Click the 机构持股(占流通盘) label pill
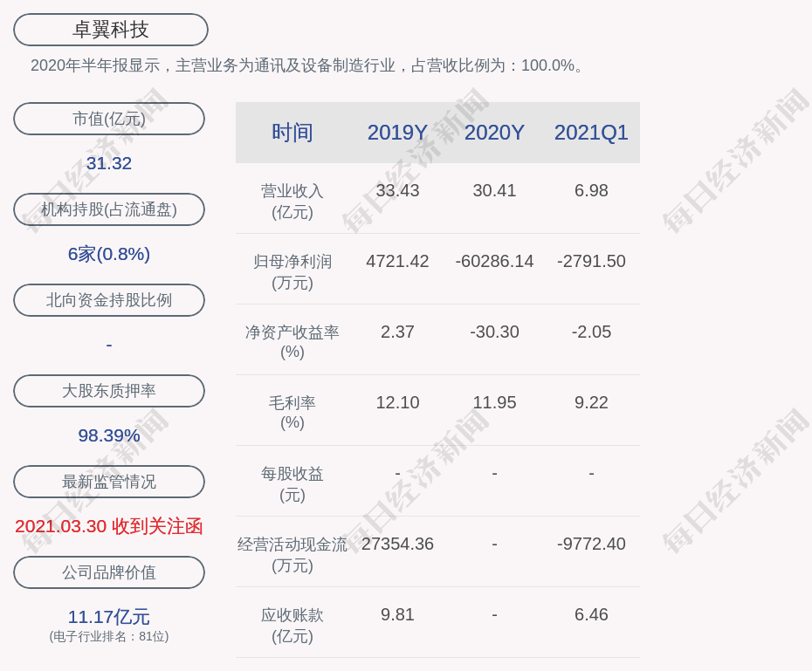The image size is (812, 671). (x=109, y=209)
